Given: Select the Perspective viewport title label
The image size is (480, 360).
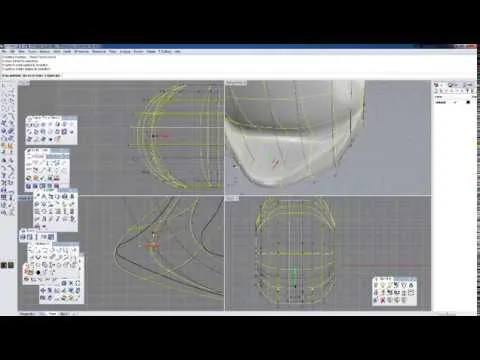Looking at the screenshot, I should [x=236, y=83].
